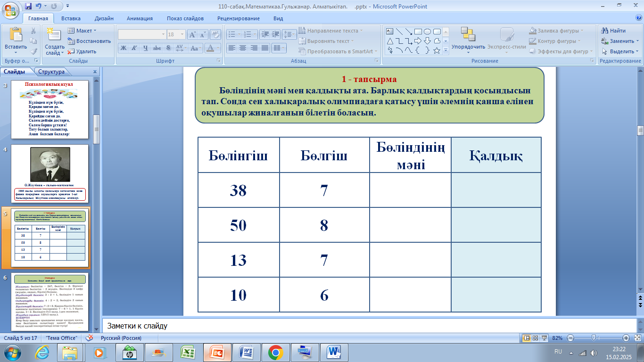This screenshot has width=644, height=362.
Task: Click the Office button logo
Action: pyautogui.click(x=11, y=10)
